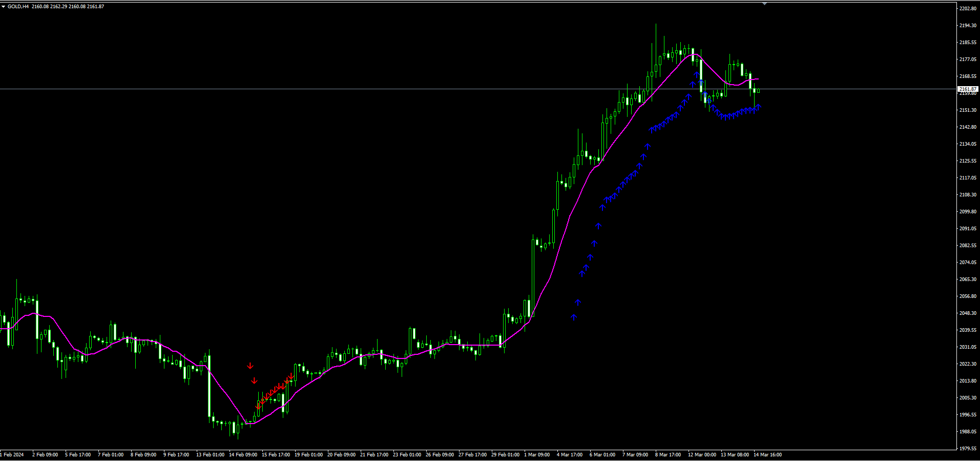The image size is (980, 461).
Task: Click the 1 Feb 2024 date label
Action: (12, 455)
